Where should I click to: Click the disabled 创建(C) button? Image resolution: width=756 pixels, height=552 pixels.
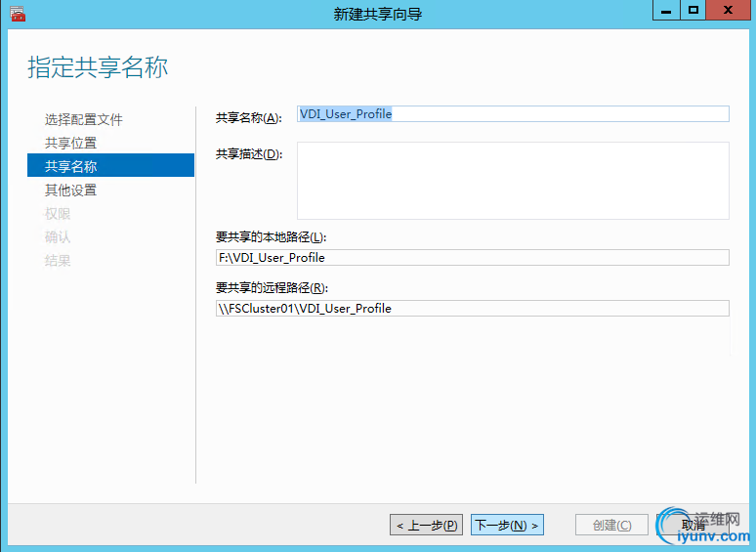coord(611,525)
